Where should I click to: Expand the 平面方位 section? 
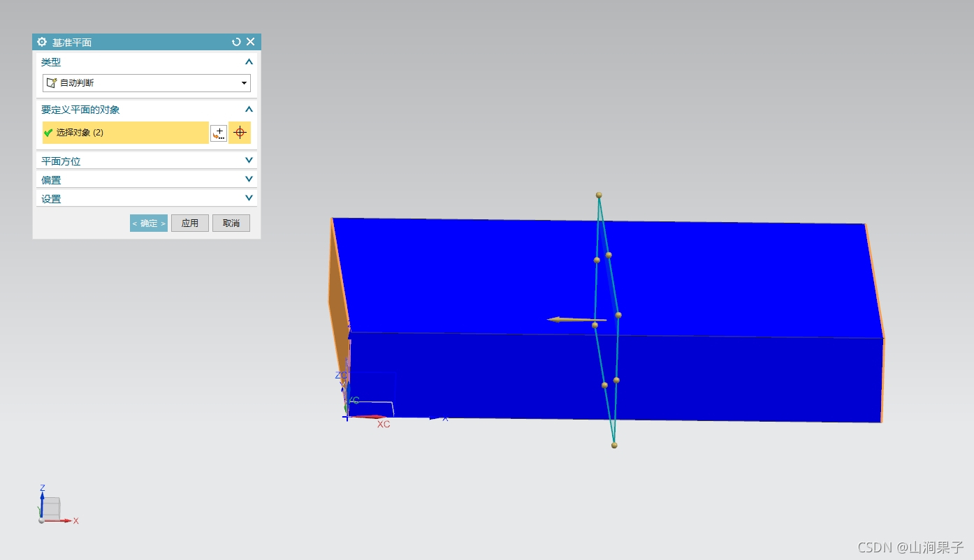point(249,161)
